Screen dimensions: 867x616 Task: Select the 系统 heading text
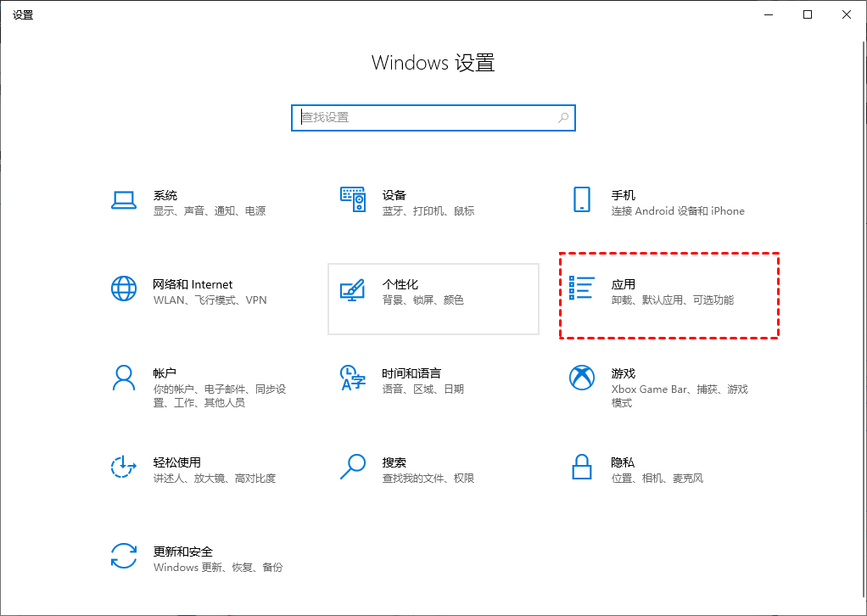[x=165, y=195]
